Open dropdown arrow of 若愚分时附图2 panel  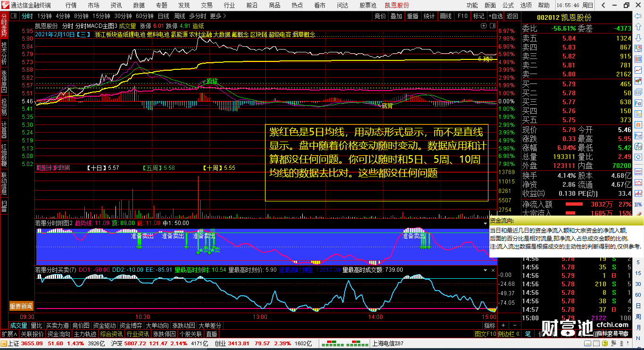coord(486,223)
